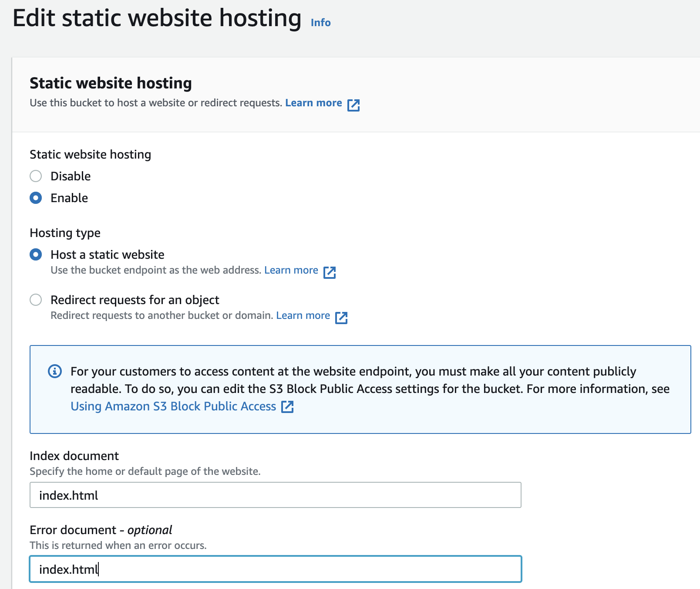Click external icon after Block Public Access link
The width and height of the screenshot is (700, 589).
(287, 406)
